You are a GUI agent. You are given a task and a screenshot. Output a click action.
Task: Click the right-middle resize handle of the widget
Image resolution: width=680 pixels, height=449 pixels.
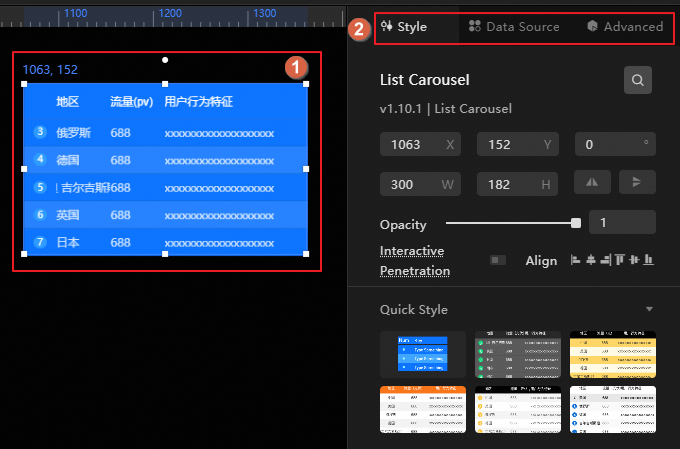click(306, 169)
